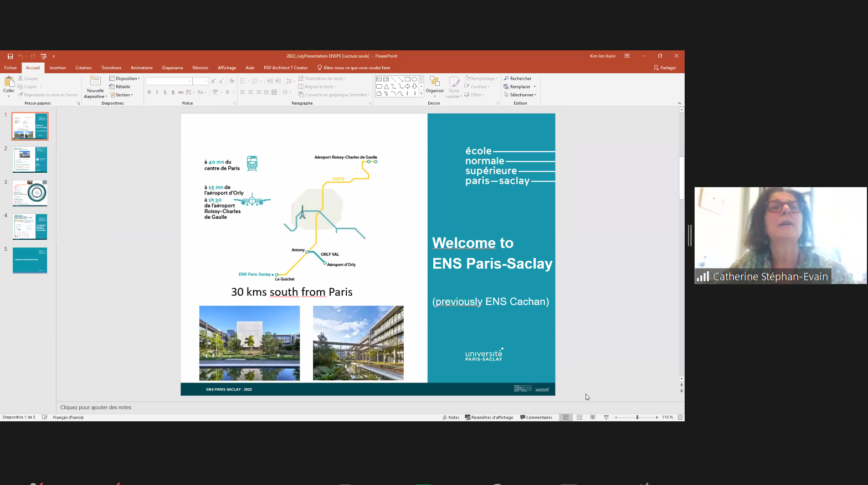This screenshot has width=868, height=485.
Task: Align text left in Paragraphe group
Action: click(x=243, y=92)
